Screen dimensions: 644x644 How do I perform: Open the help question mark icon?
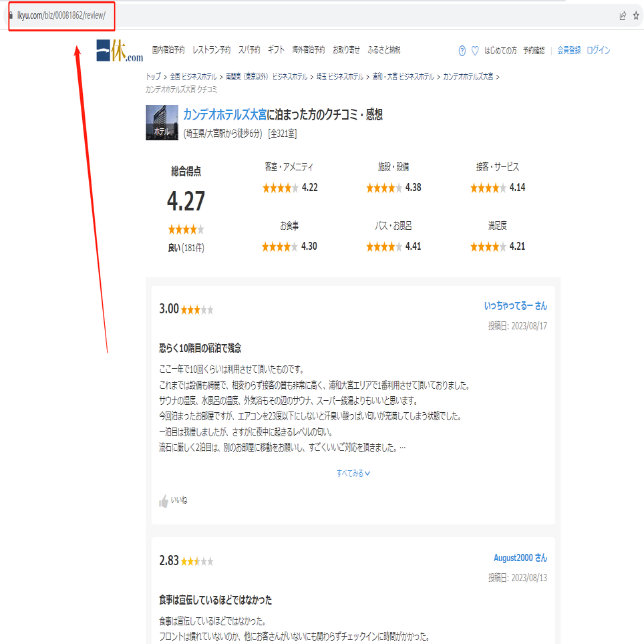[x=462, y=51]
